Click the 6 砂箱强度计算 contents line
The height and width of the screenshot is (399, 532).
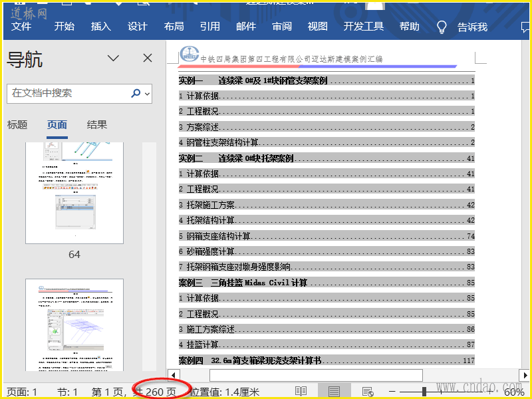[x=327, y=251]
